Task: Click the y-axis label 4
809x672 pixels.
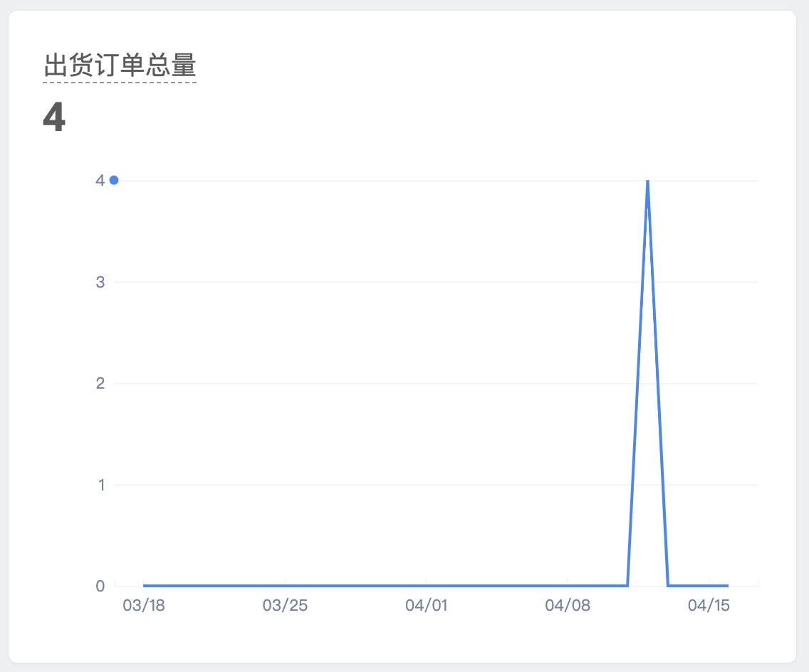Action: (100, 180)
